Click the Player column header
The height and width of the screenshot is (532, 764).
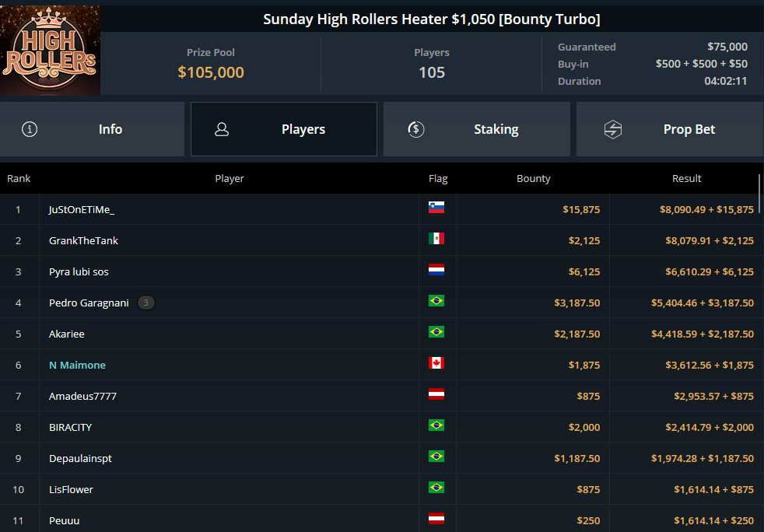pos(229,178)
